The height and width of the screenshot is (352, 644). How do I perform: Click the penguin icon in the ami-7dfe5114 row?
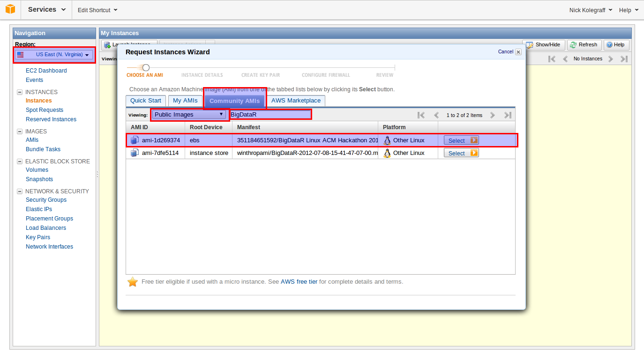387,153
